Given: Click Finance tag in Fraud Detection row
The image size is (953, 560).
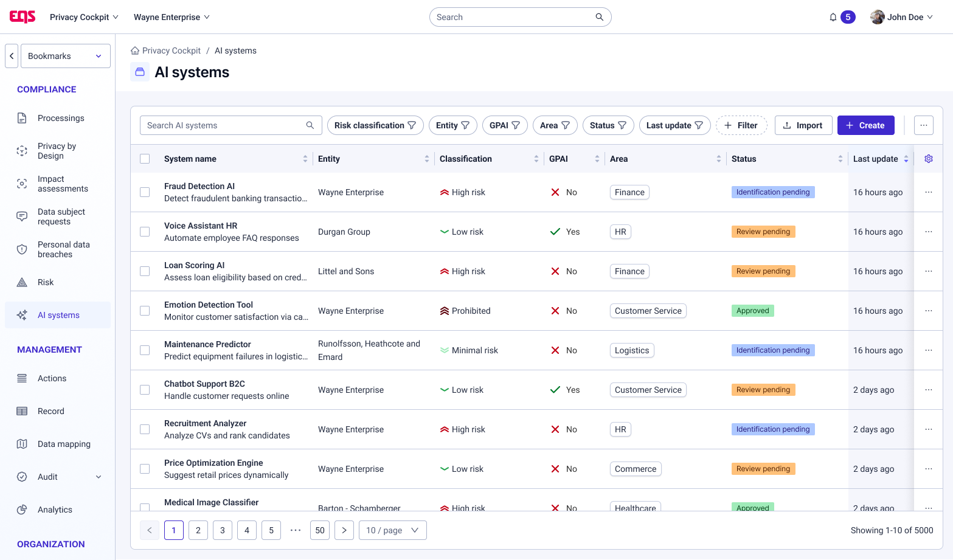Looking at the screenshot, I should (x=629, y=192).
